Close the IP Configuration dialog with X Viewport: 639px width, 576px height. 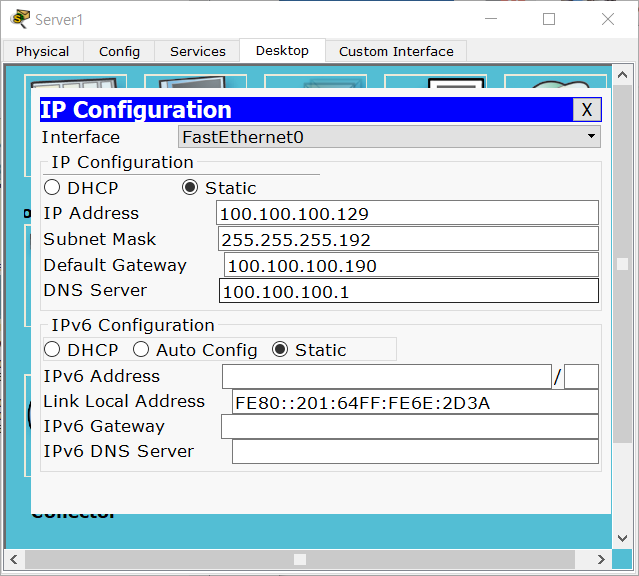point(586,110)
